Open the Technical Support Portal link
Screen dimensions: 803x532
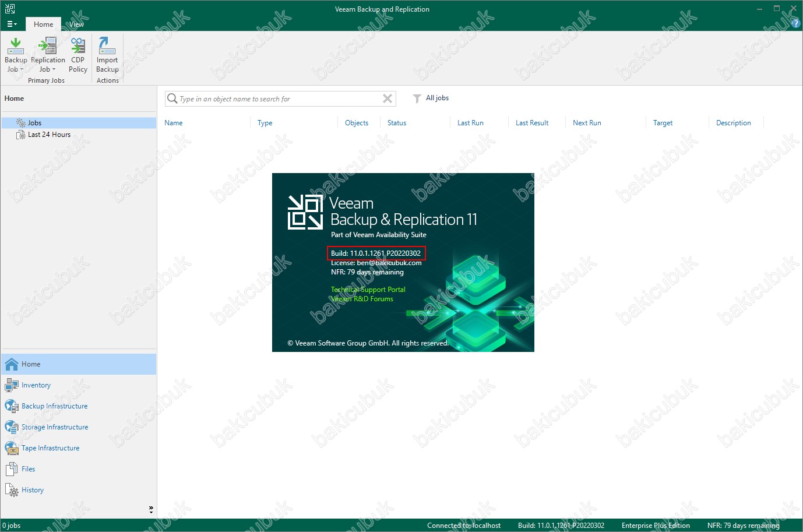point(368,290)
